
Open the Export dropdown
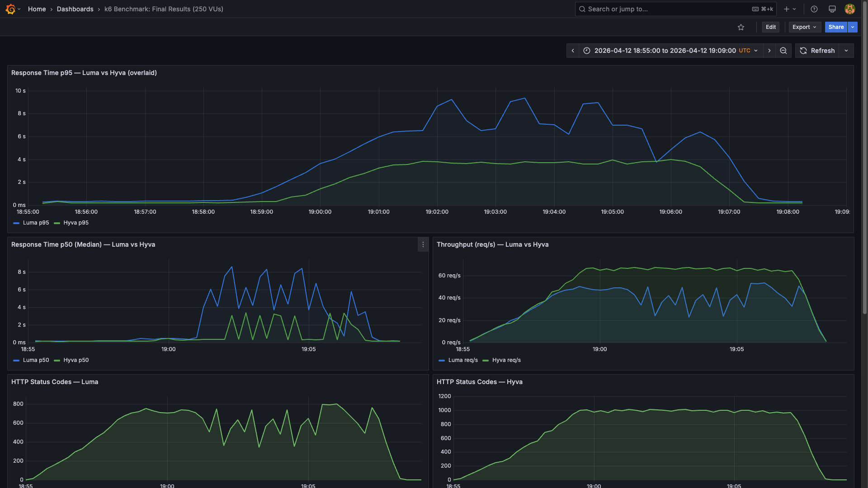click(x=804, y=27)
